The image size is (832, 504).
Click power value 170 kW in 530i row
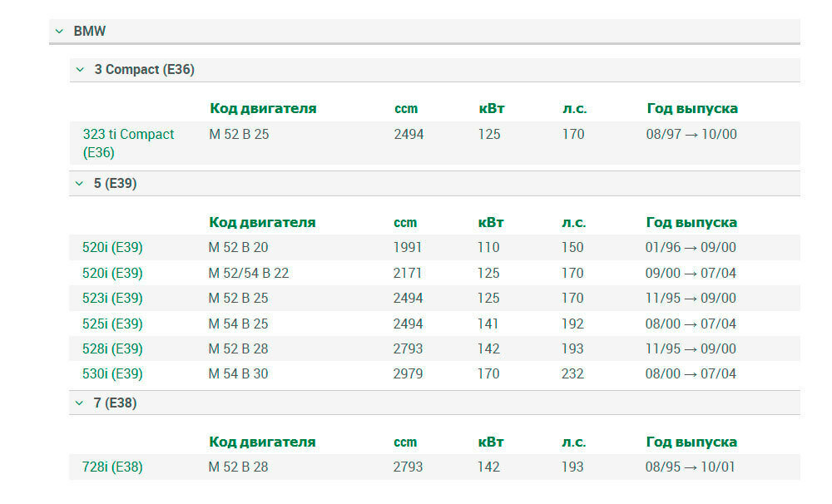tap(488, 373)
